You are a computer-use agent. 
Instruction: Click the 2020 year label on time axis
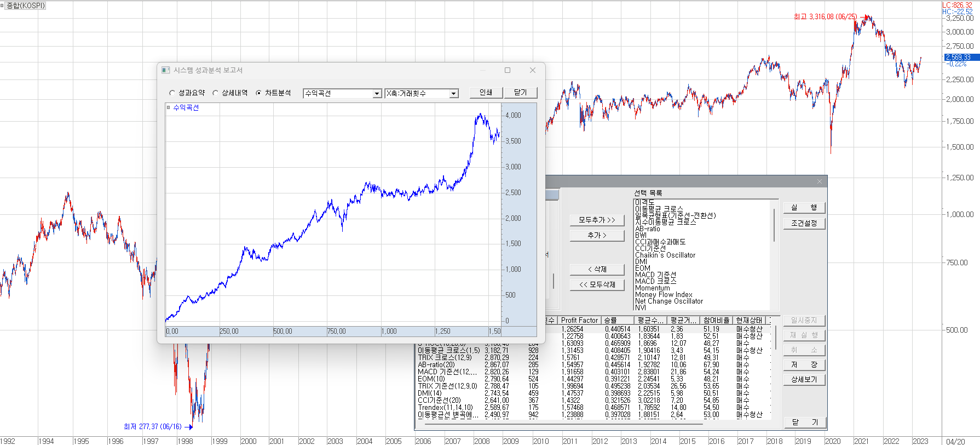click(x=832, y=441)
